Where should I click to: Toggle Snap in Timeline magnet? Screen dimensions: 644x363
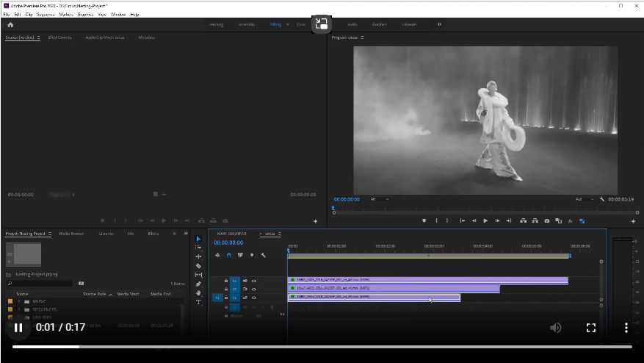[x=229, y=255]
